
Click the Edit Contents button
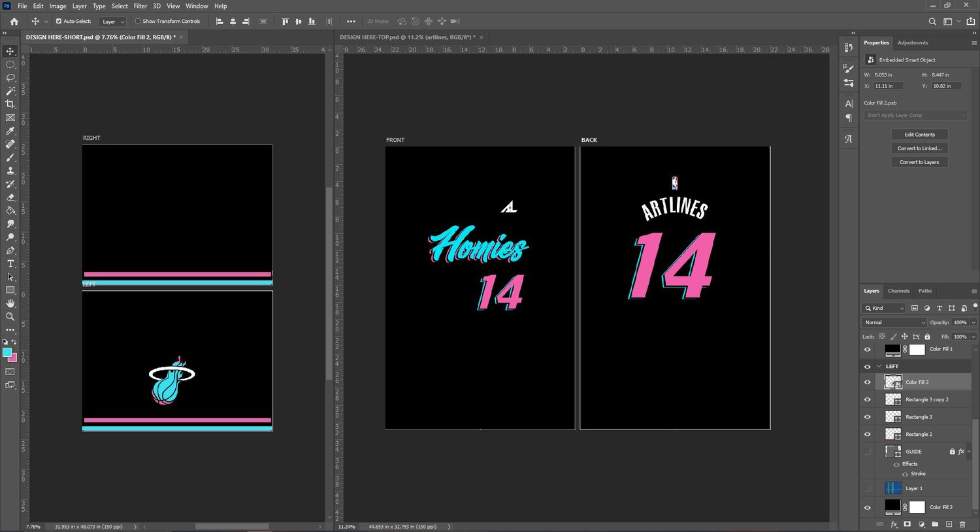[919, 135]
